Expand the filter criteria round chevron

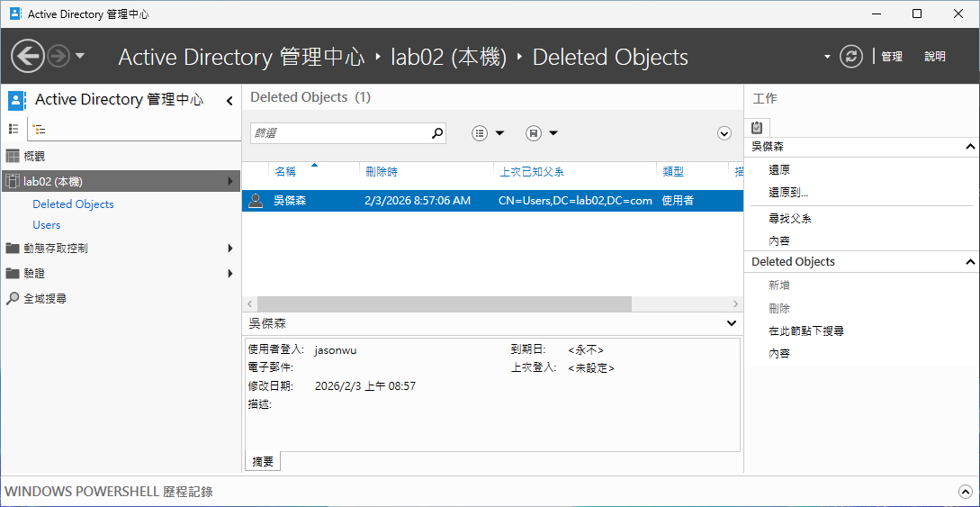click(724, 132)
